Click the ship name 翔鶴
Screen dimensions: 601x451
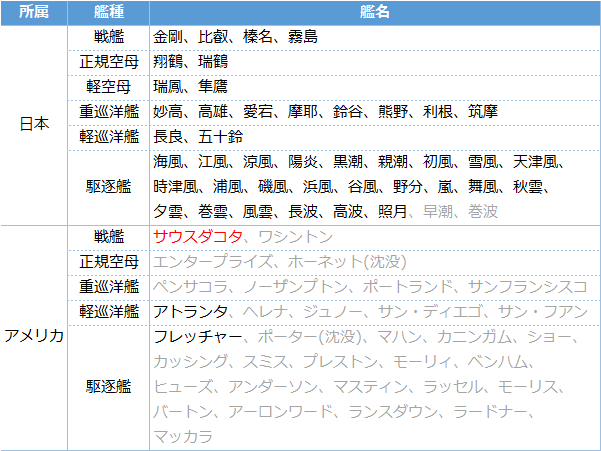click(x=168, y=62)
